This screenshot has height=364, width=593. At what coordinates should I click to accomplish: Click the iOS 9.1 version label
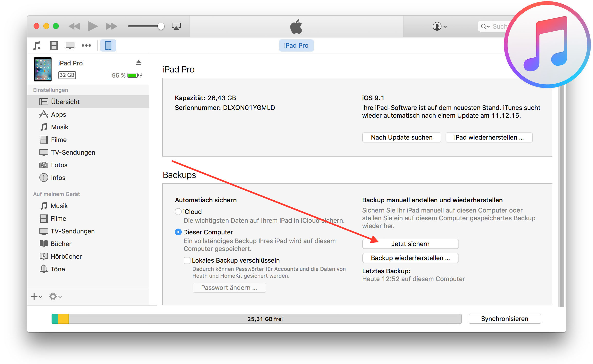click(373, 98)
